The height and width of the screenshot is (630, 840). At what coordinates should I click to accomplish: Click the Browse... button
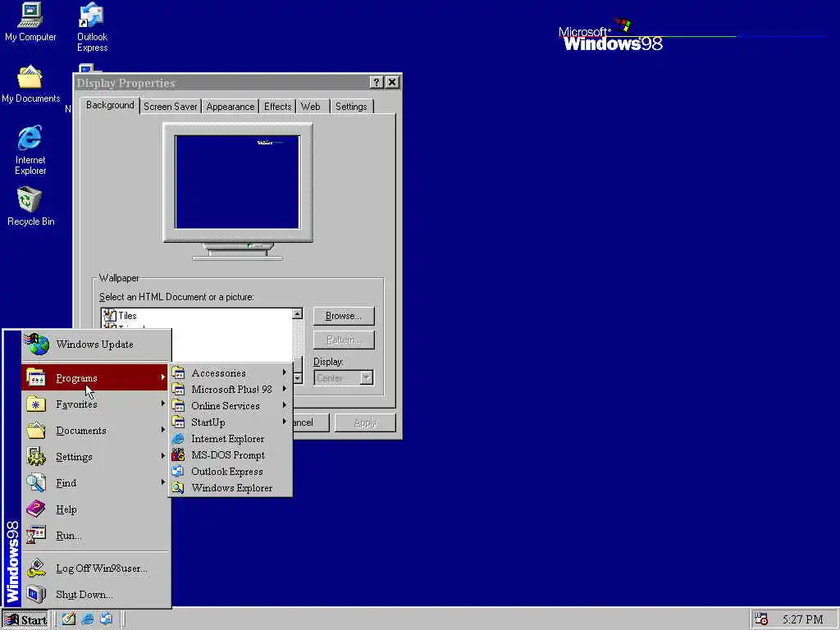pos(344,316)
